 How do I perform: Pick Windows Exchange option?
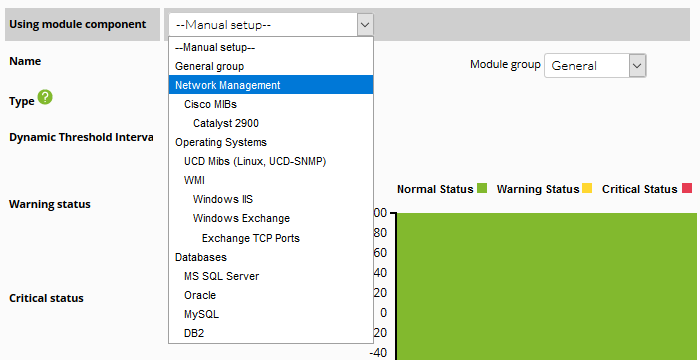[271, 218]
